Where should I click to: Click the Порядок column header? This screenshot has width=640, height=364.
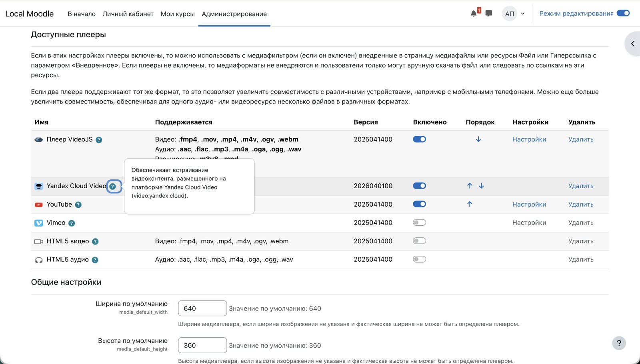point(480,122)
